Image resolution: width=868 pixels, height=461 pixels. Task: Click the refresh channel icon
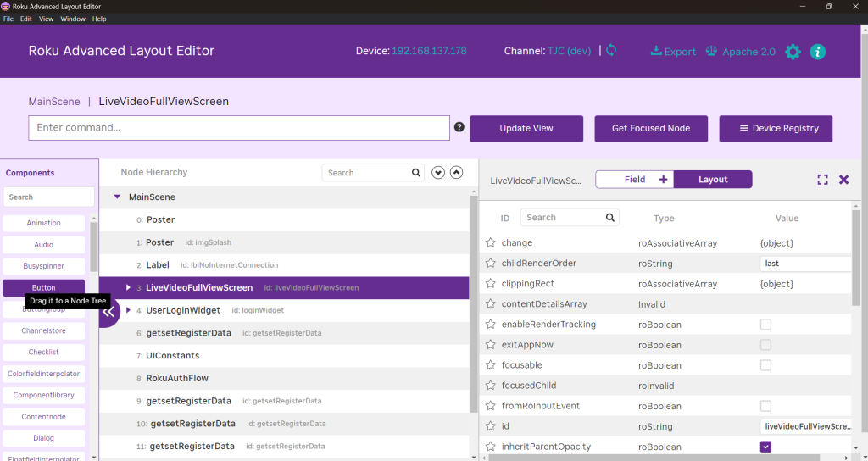point(611,50)
